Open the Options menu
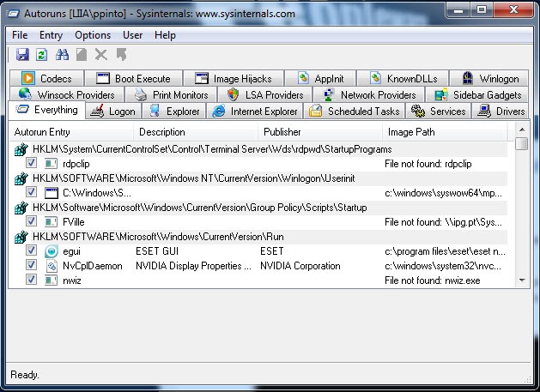The width and height of the screenshot is (540, 392). tap(93, 35)
